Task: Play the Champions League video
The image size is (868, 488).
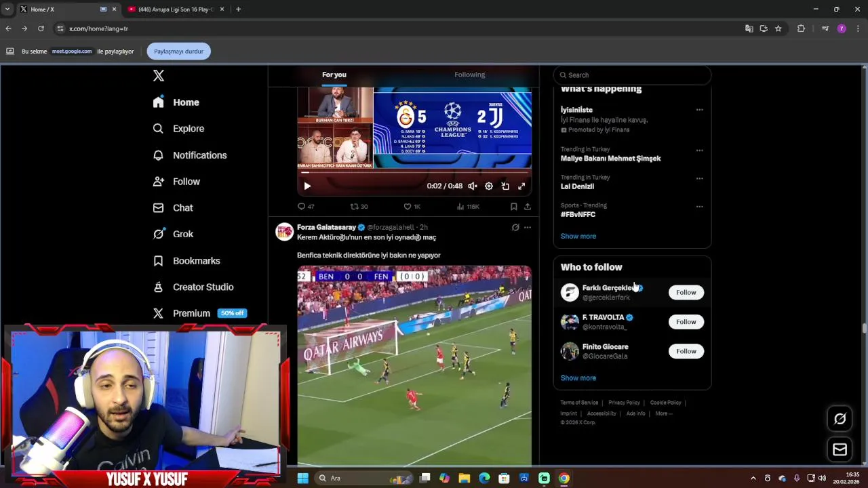Action: coord(307,186)
